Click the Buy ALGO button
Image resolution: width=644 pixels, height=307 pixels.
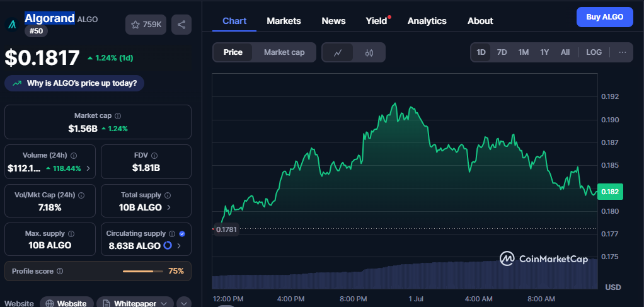[604, 17]
